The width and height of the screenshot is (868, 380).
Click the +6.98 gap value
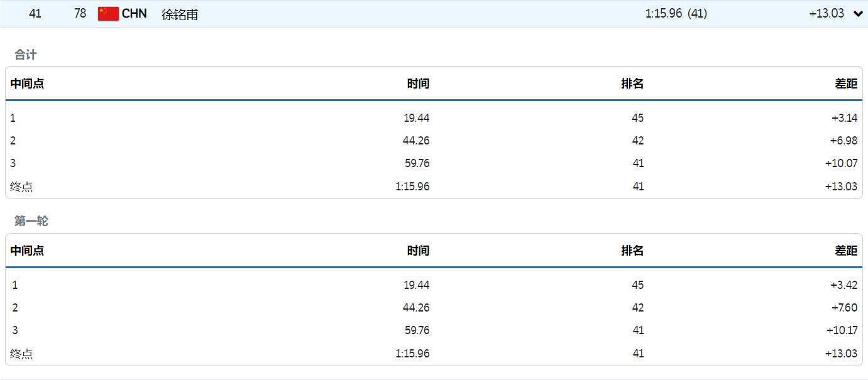click(843, 141)
